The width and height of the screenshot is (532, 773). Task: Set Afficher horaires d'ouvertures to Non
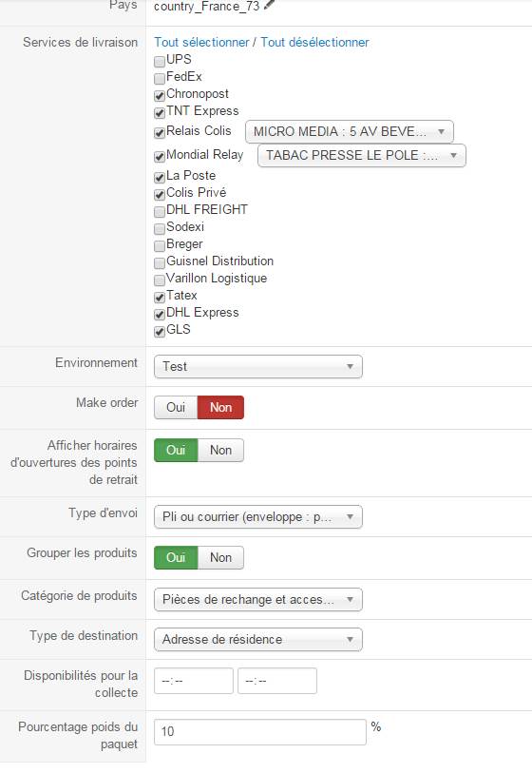tap(220, 451)
